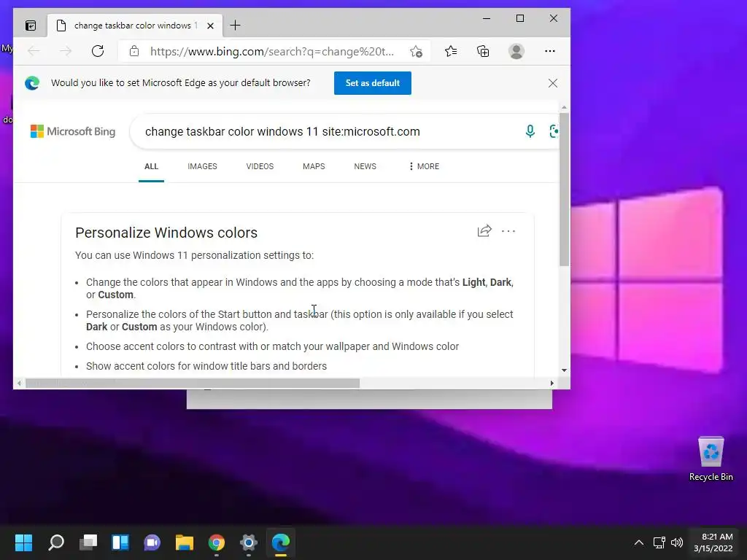Click Microsoft Edge taskbar icon

point(281,542)
